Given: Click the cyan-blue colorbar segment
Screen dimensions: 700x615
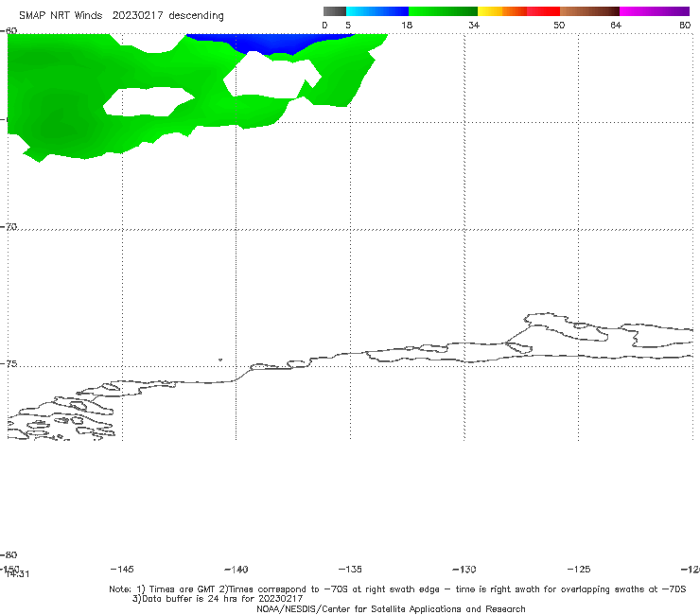Looking at the screenshot, I should click(377, 11).
